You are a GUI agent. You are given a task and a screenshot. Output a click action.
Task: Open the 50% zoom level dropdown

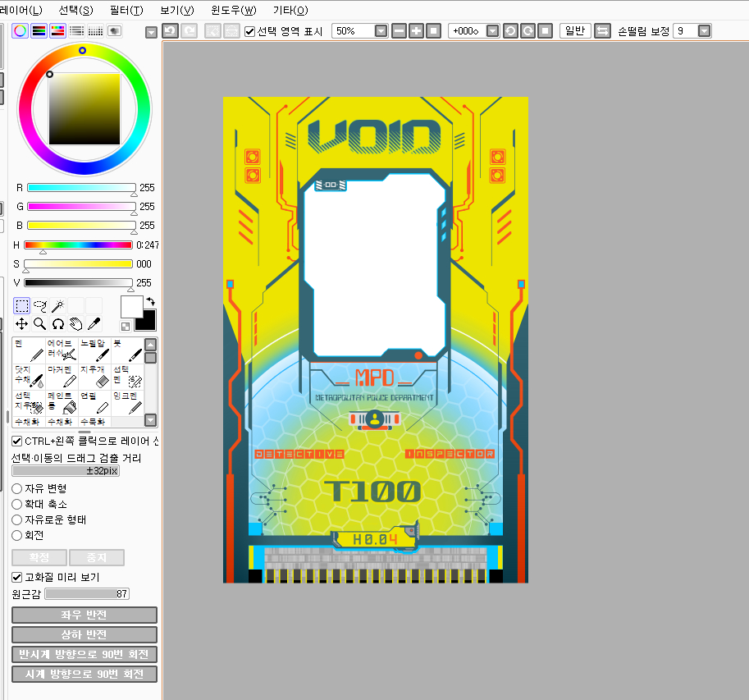(381, 30)
